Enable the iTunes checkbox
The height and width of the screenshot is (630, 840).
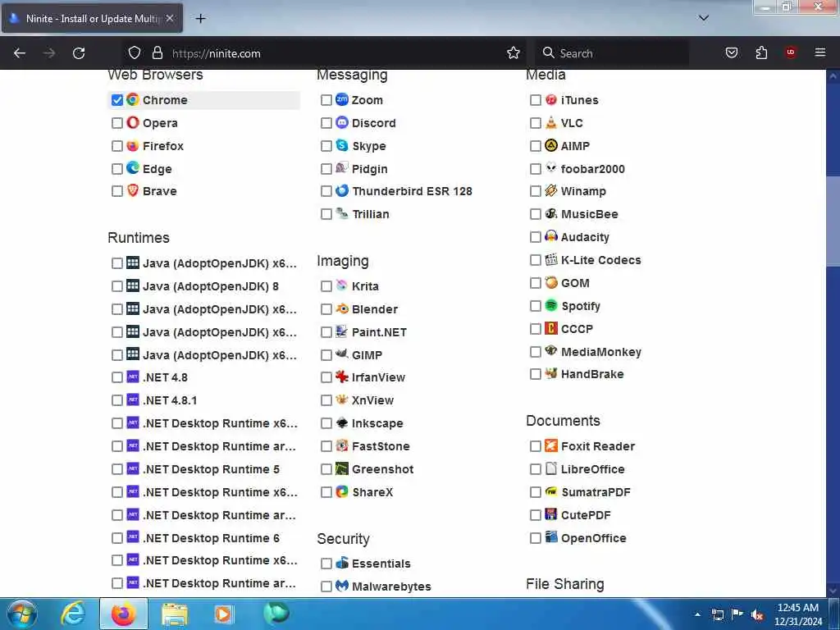[535, 100]
